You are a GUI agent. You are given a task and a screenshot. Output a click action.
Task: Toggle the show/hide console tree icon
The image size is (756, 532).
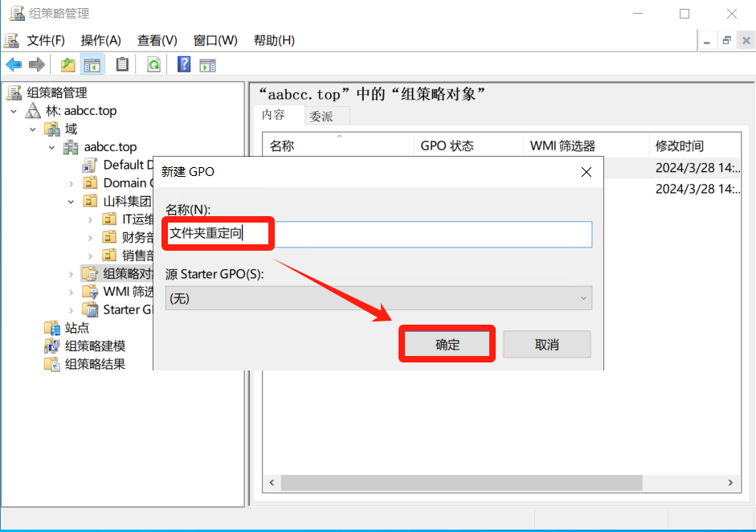coord(93,65)
